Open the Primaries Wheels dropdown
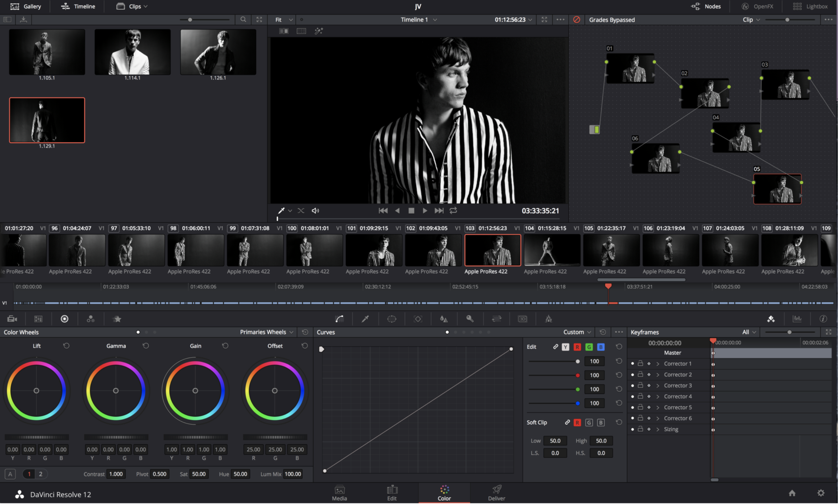Viewport: 838px width, 504px height. pos(266,332)
